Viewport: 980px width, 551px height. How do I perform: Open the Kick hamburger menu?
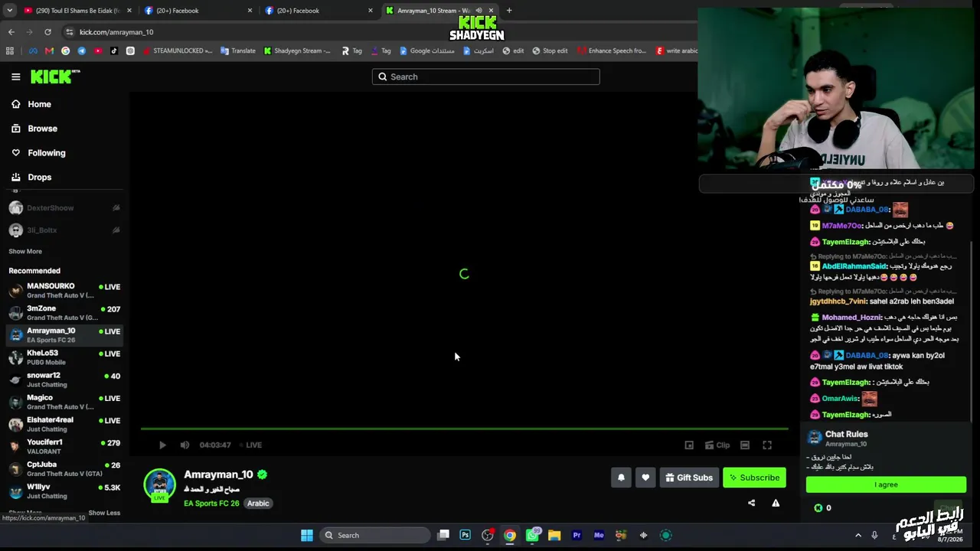[x=15, y=77]
